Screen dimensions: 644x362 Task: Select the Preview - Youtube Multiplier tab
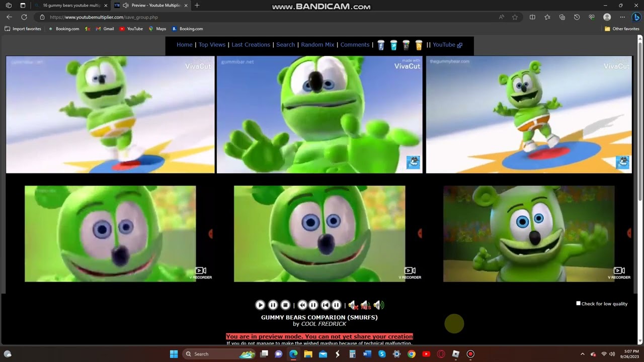[x=151, y=6]
